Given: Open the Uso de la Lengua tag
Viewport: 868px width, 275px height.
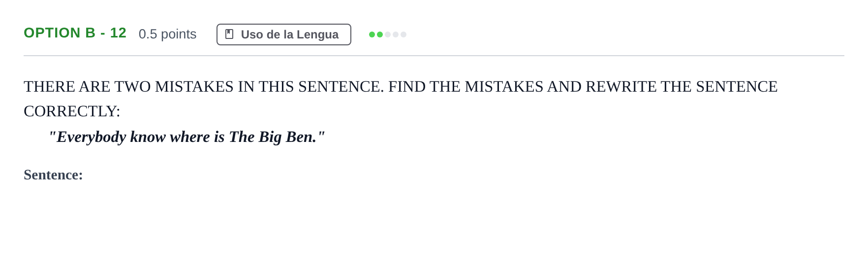Looking at the screenshot, I should (284, 34).
